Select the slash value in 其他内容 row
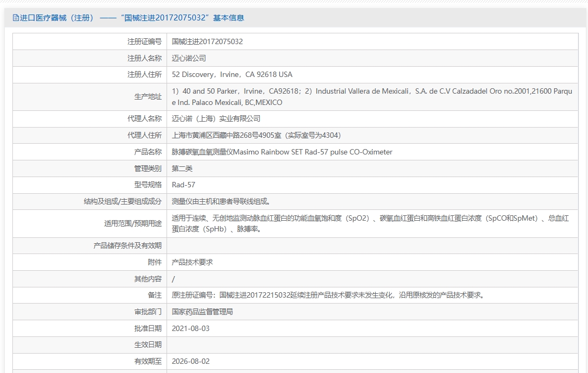 click(x=173, y=279)
